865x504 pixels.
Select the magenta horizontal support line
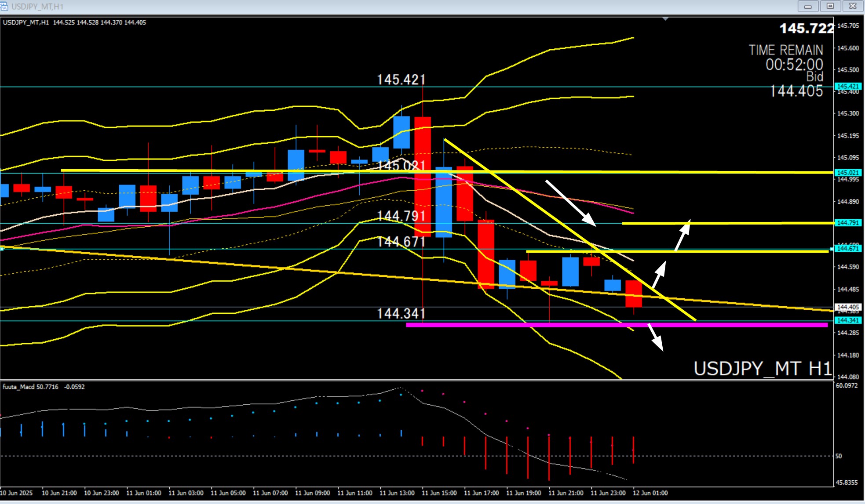617,325
